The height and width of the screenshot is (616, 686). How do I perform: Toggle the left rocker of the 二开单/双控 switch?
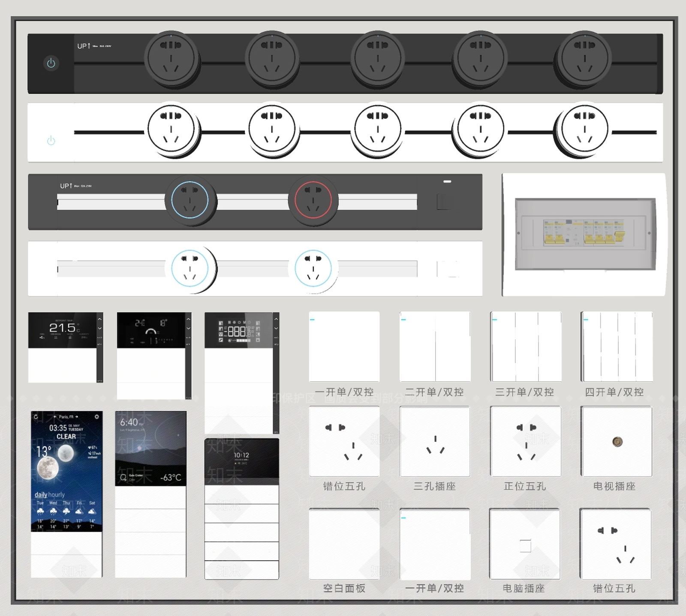pos(418,347)
